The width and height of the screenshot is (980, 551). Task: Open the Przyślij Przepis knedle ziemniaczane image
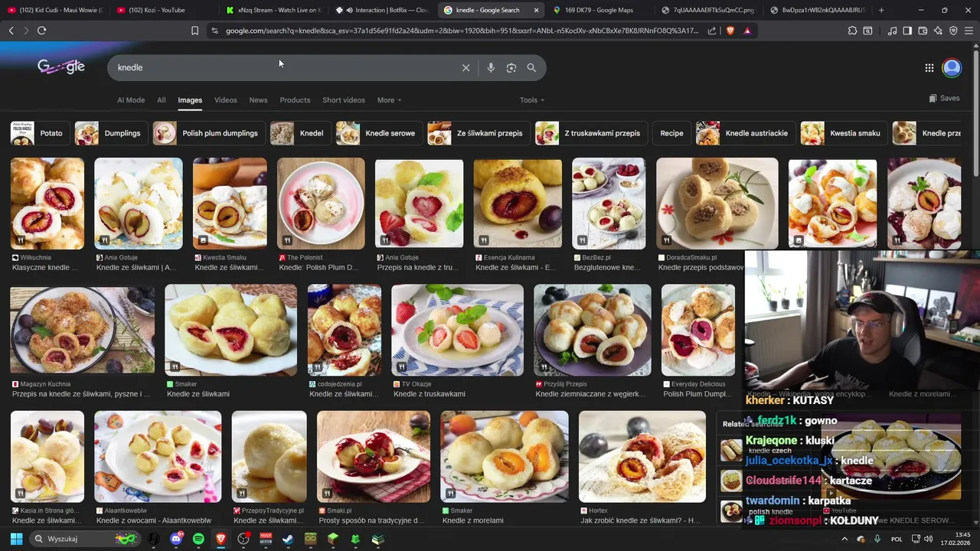click(593, 330)
